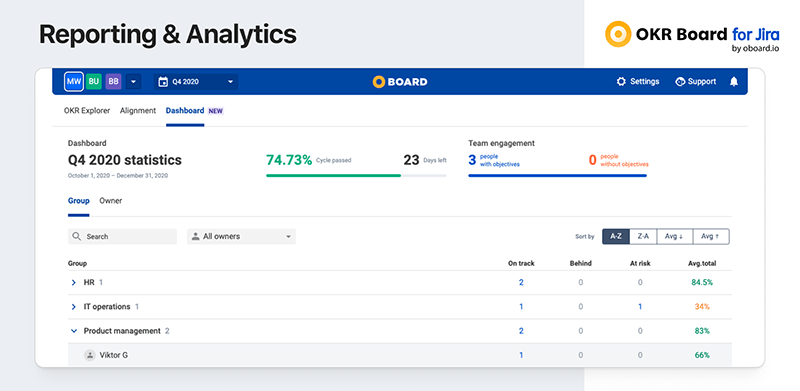The height and width of the screenshot is (391, 800).
Task: Click Product management On track count 2
Action: [521, 331]
